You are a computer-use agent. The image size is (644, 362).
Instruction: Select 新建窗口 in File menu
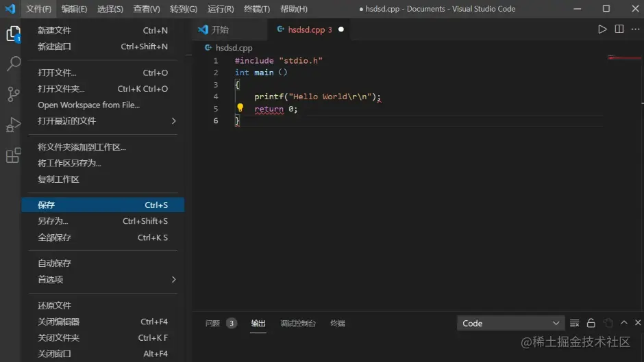[x=103, y=47]
